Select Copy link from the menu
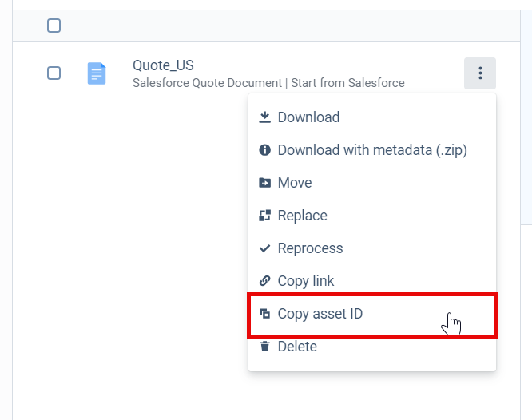This screenshot has height=420, width=532. point(372,281)
